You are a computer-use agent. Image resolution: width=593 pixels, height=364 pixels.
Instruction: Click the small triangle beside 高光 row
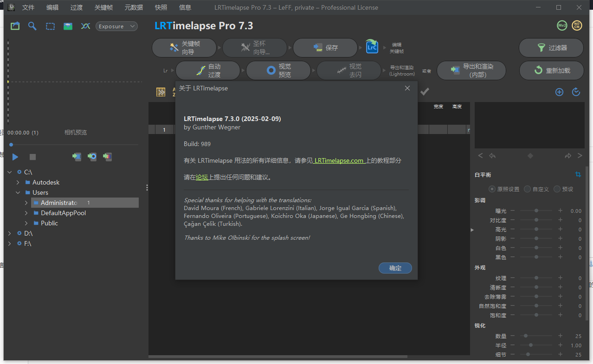click(472, 230)
